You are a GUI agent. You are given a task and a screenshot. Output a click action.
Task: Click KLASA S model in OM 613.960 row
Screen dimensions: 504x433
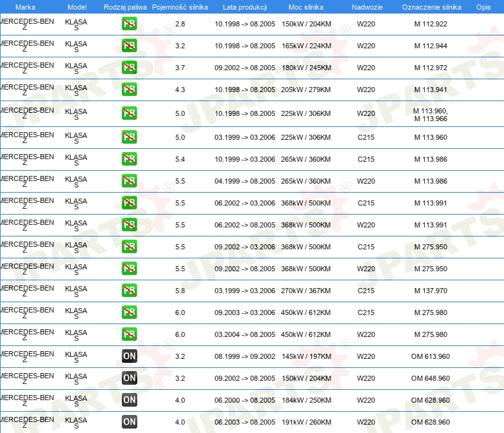(x=76, y=357)
